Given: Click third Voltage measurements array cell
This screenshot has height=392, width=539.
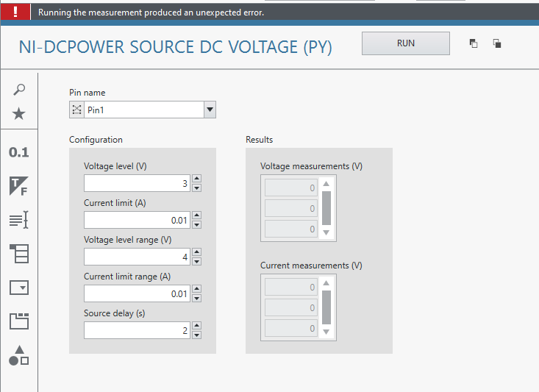Looking at the screenshot, I should pos(290,229).
